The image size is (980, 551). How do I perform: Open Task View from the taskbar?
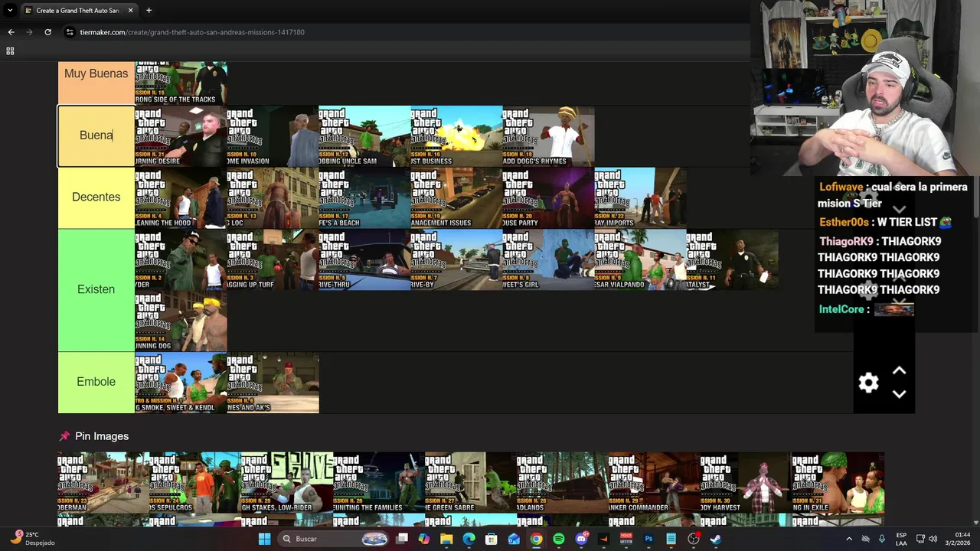click(402, 539)
